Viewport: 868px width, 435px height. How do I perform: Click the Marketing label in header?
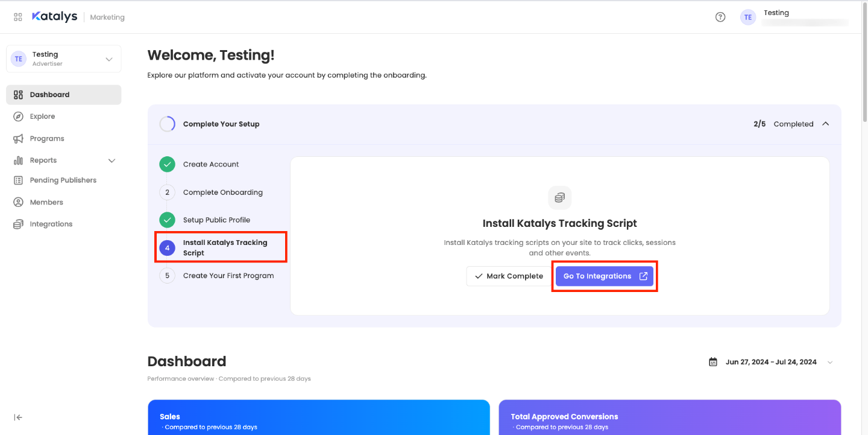(x=107, y=17)
